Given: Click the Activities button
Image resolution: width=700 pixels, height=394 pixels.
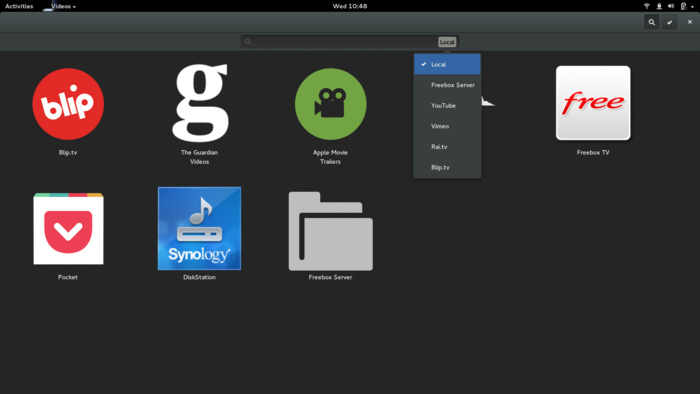Looking at the screenshot, I should pyautogui.click(x=19, y=6).
